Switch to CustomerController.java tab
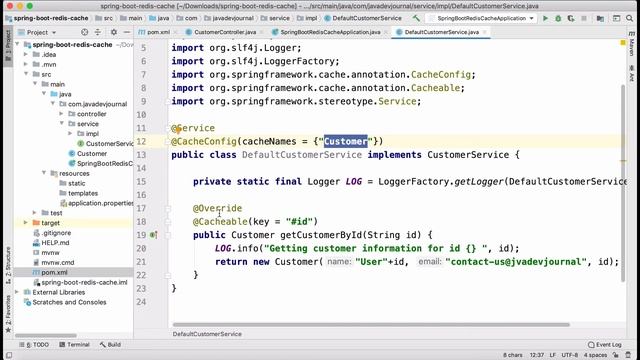The image size is (640, 360). pyautogui.click(x=225, y=32)
